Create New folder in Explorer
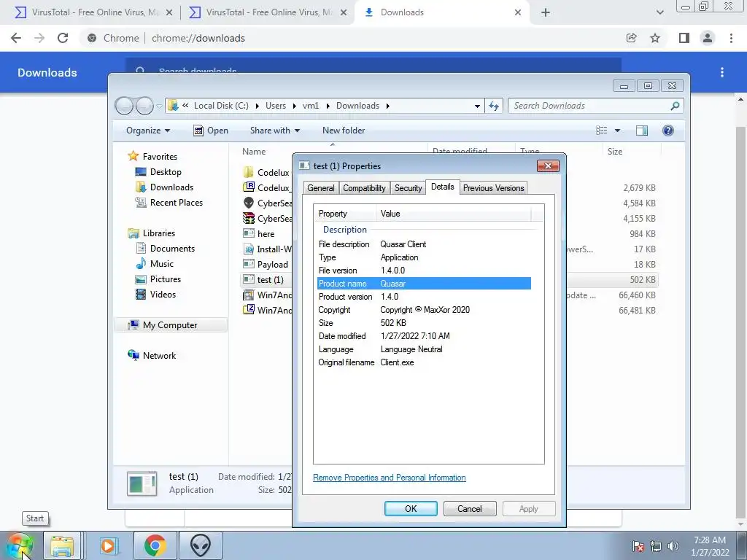This screenshot has width=747, height=560. tap(344, 131)
